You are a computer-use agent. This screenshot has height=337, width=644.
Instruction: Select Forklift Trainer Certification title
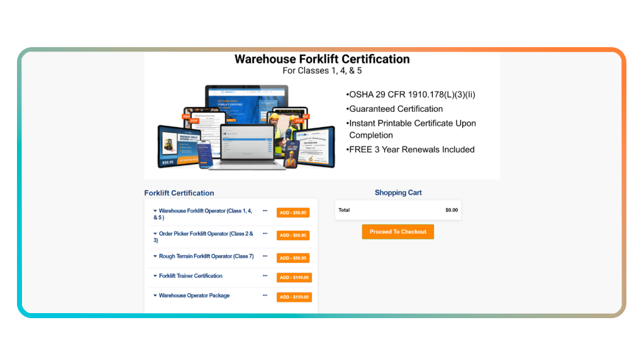point(191,276)
